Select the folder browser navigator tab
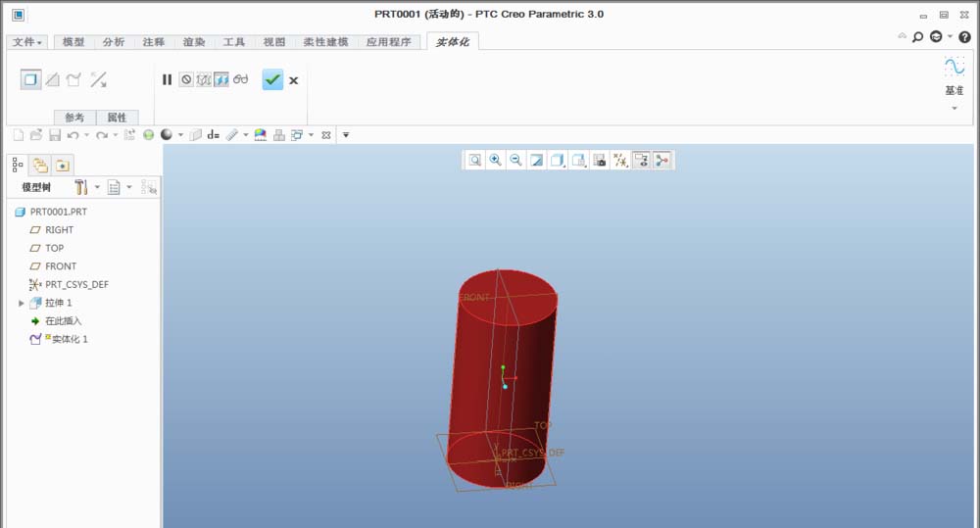 [40, 165]
